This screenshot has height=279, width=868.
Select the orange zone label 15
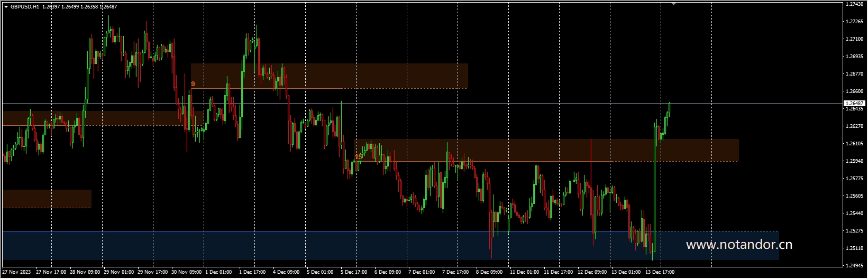click(358, 157)
